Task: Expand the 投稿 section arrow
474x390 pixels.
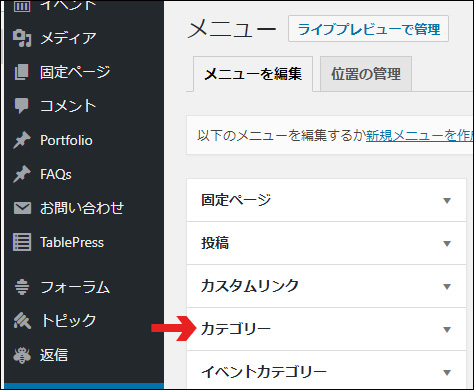Action: tap(447, 244)
